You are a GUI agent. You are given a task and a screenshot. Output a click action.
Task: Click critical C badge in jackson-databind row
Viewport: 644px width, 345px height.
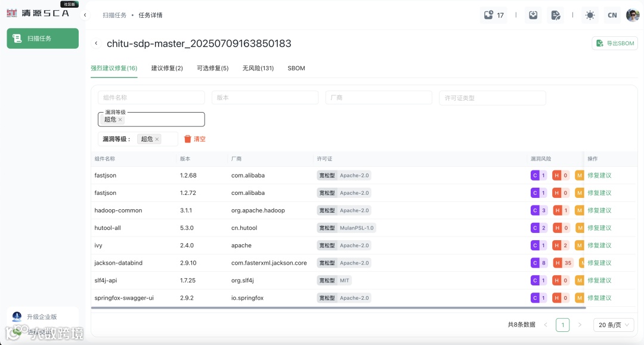[539, 263]
